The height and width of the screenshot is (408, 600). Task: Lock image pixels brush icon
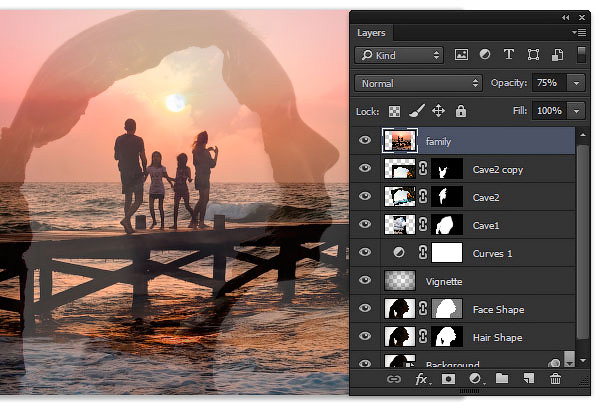[417, 111]
